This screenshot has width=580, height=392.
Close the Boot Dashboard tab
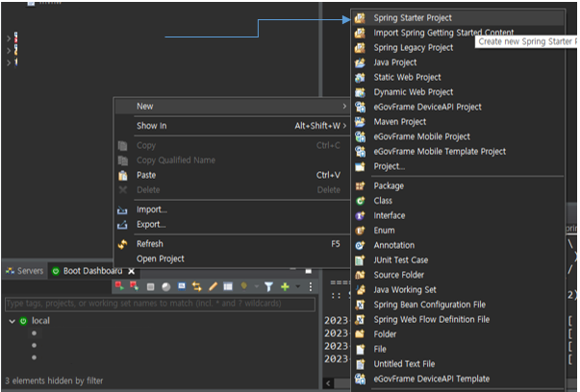(132, 271)
